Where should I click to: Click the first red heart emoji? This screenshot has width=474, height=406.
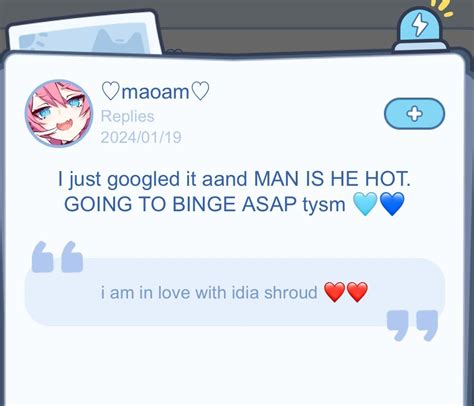[334, 292]
